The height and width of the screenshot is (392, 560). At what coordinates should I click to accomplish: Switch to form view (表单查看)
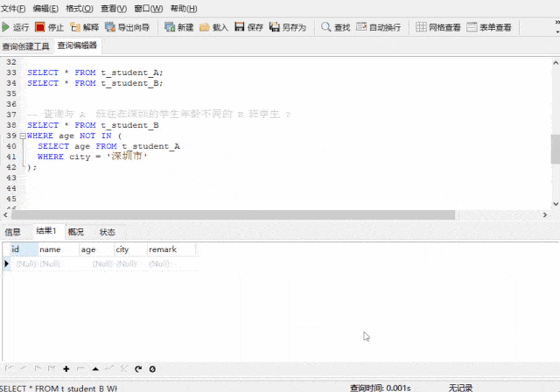(x=472, y=27)
